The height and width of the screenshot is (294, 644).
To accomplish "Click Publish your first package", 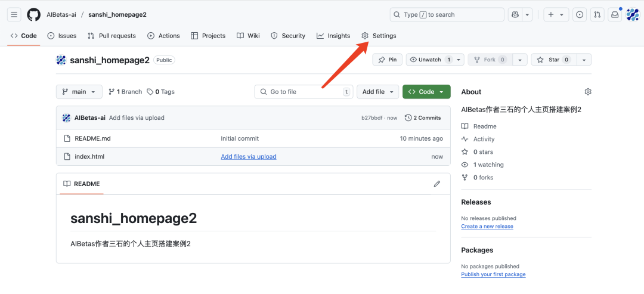I will pos(493,274).
